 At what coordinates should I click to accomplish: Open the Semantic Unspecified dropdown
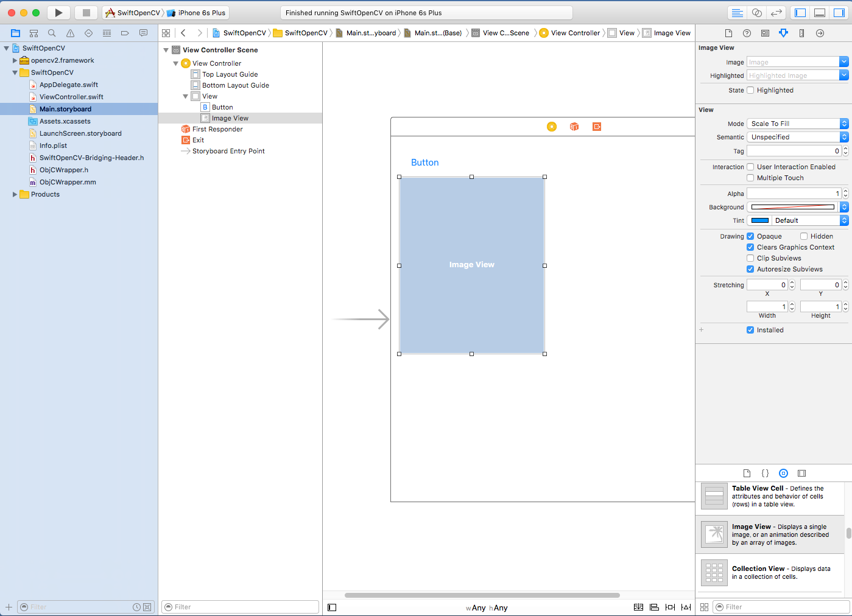797,137
